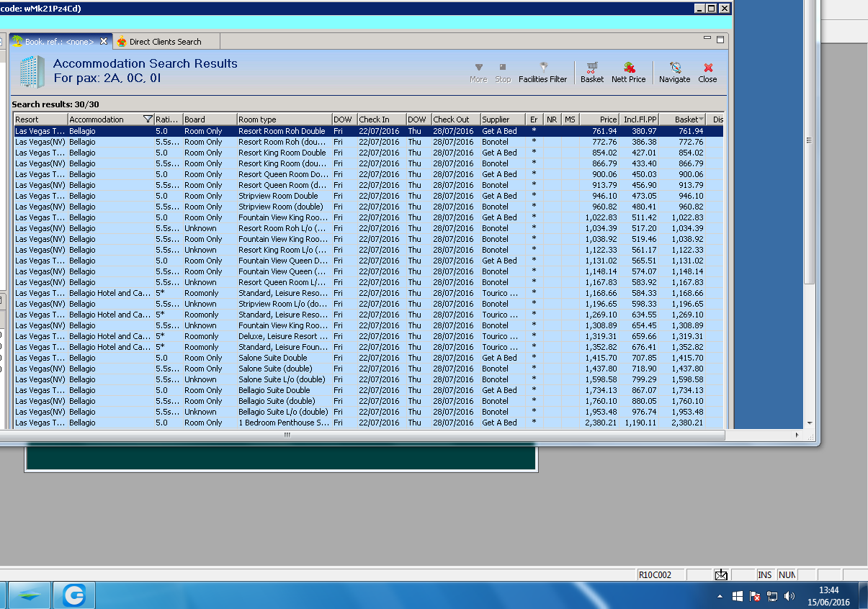Screen dimensions: 868x609
Task: Click the red X security tray icon
Action: pos(755,597)
